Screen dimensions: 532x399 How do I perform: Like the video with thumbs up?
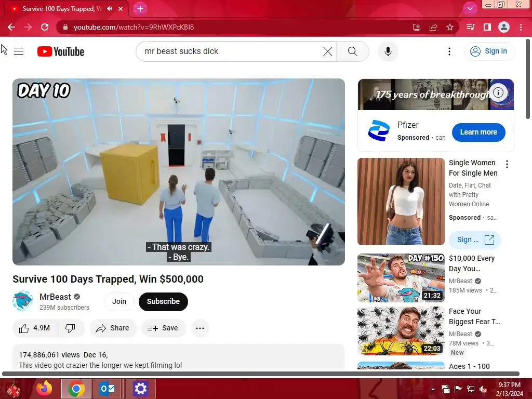coord(35,328)
